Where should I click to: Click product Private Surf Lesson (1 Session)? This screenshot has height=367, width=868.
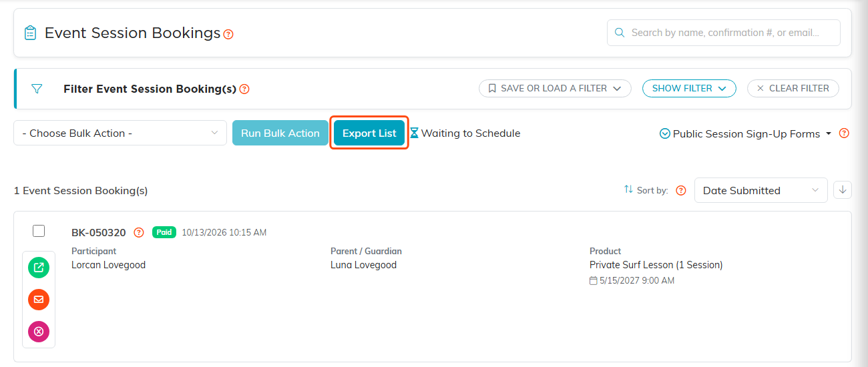(656, 265)
